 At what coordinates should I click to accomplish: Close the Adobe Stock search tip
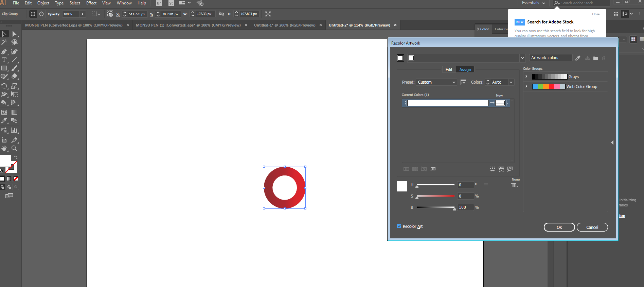pos(596,14)
